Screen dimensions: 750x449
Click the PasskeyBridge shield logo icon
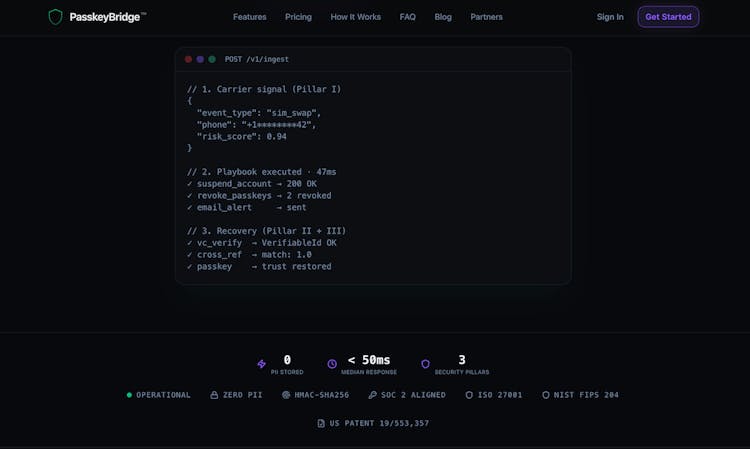55,17
